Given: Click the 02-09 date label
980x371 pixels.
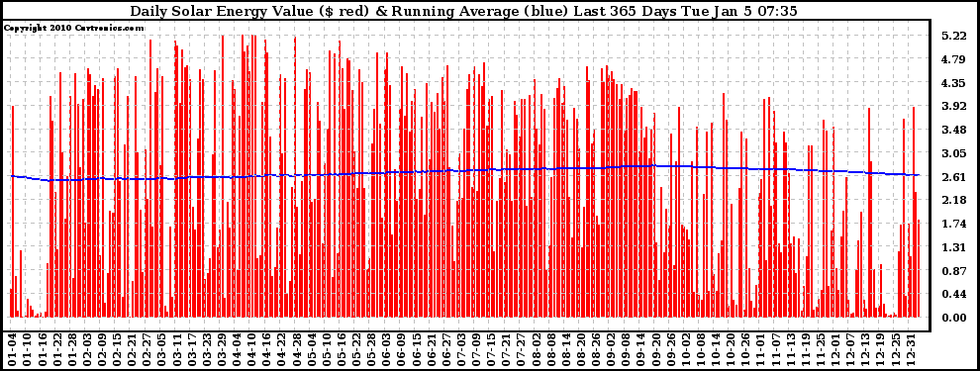Looking at the screenshot, I should click(x=103, y=349).
